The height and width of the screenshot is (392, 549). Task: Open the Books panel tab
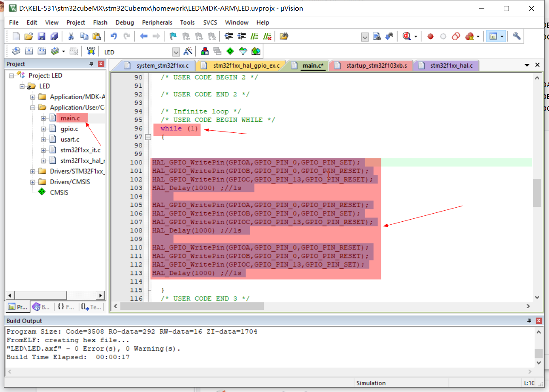(x=42, y=307)
